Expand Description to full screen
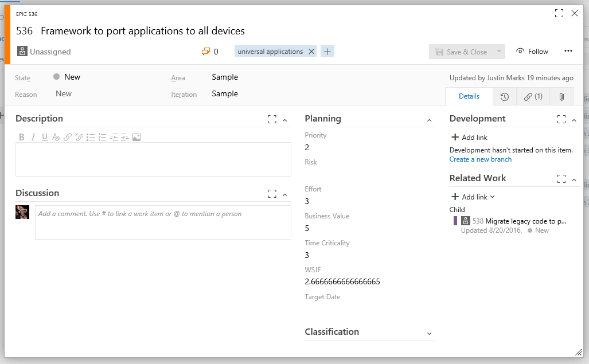589x364 pixels. tap(272, 118)
